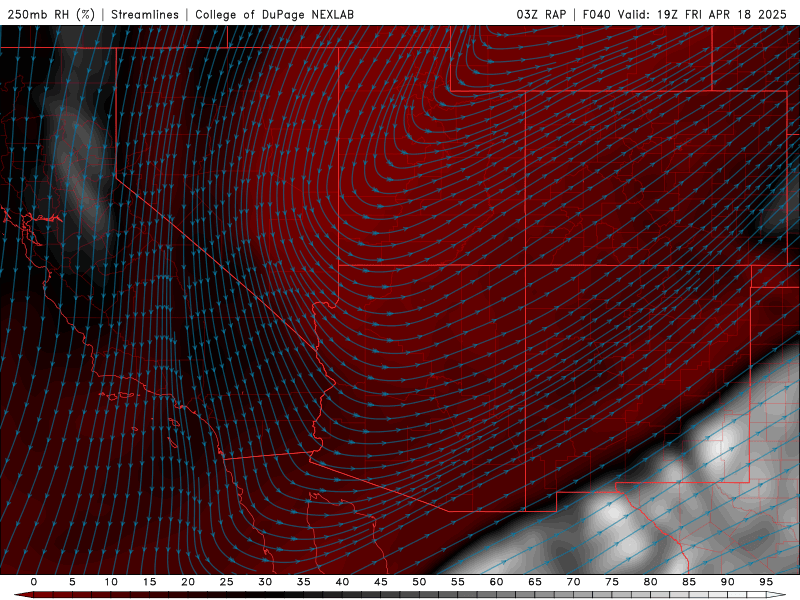Click the "03Z RAP" model run label
The image size is (800, 600).
tap(541, 14)
